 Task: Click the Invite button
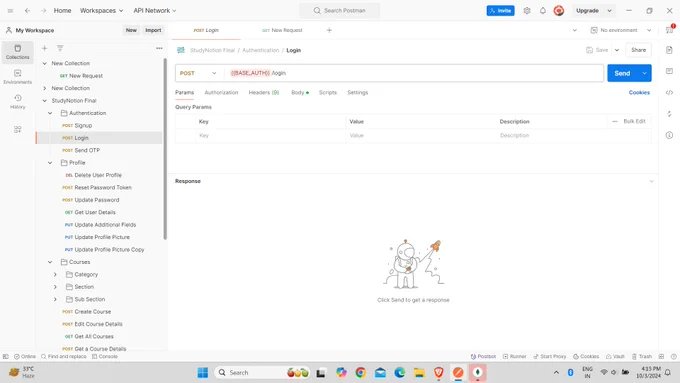pos(500,10)
